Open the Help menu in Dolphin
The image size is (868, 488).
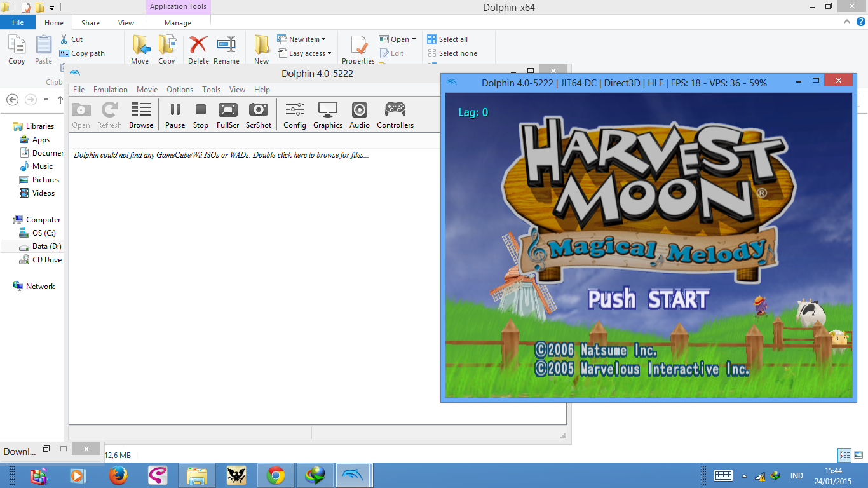click(262, 90)
